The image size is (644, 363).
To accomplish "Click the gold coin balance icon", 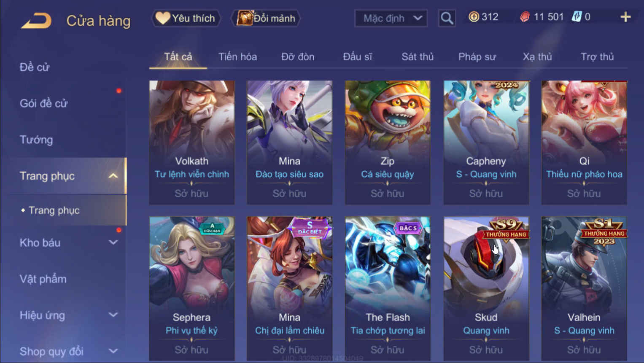I will (474, 17).
